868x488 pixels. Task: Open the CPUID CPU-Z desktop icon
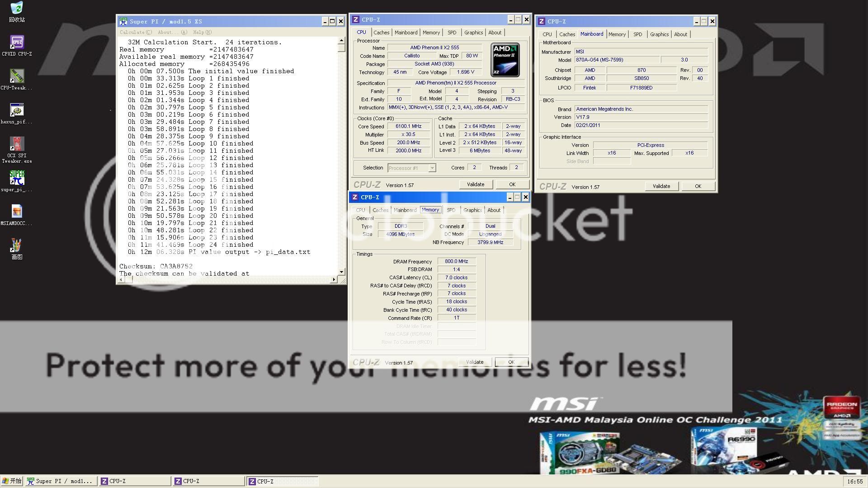pos(17,43)
